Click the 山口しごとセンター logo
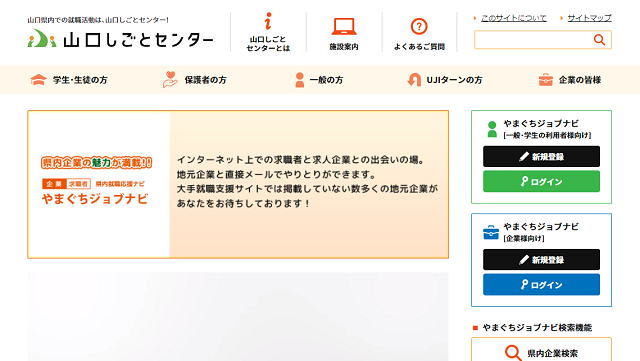 [x=120, y=38]
